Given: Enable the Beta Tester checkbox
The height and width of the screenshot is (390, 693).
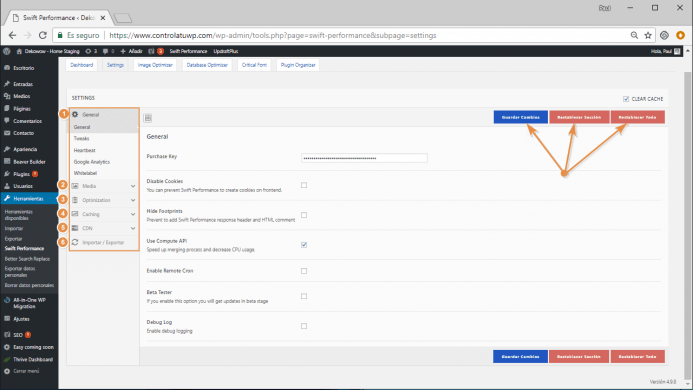Looking at the screenshot, I should pos(304,296).
